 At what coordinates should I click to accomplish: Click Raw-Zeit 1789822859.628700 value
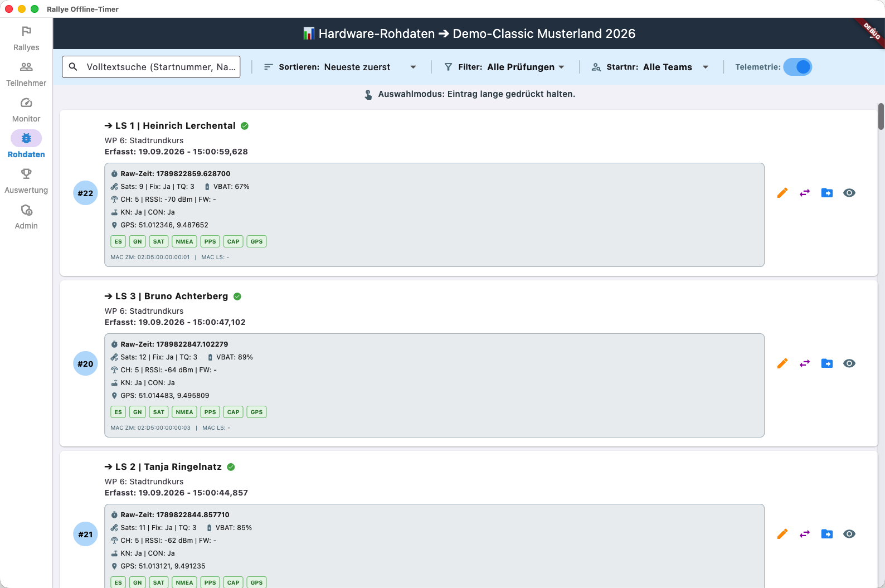[x=176, y=174]
